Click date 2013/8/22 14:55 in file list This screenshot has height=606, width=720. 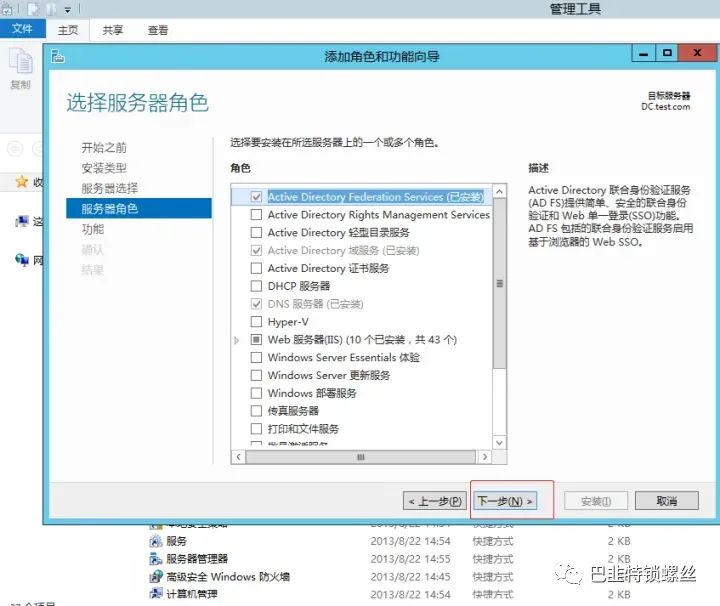tap(411, 559)
